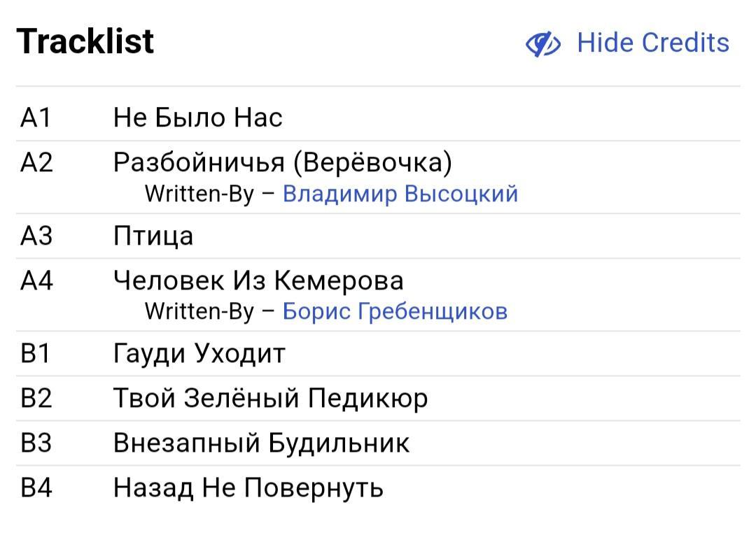Select track A1 Не Было Нас

click(378, 117)
